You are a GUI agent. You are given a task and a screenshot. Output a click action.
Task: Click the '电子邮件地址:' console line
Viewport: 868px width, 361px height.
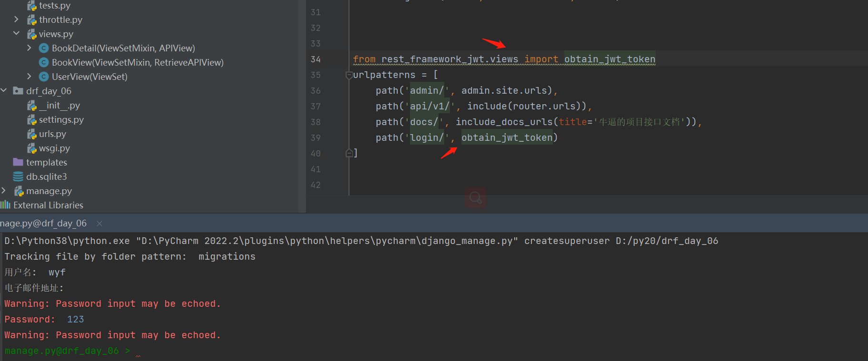pyautogui.click(x=34, y=288)
